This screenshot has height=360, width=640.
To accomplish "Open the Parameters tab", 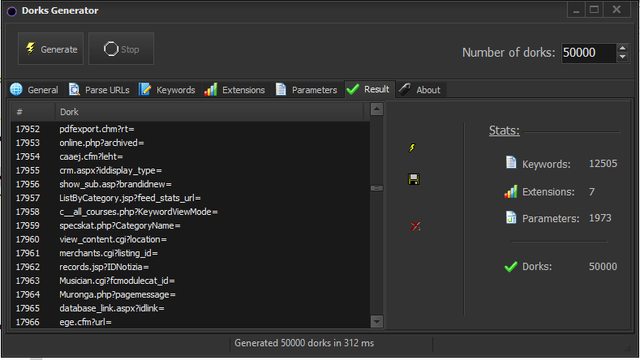I will tap(307, 90).
